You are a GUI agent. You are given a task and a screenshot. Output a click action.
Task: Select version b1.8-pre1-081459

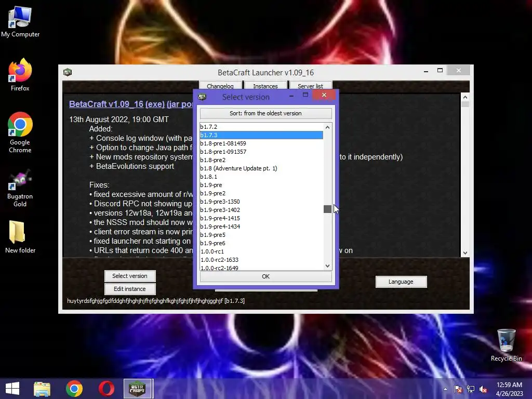(261, 143)
